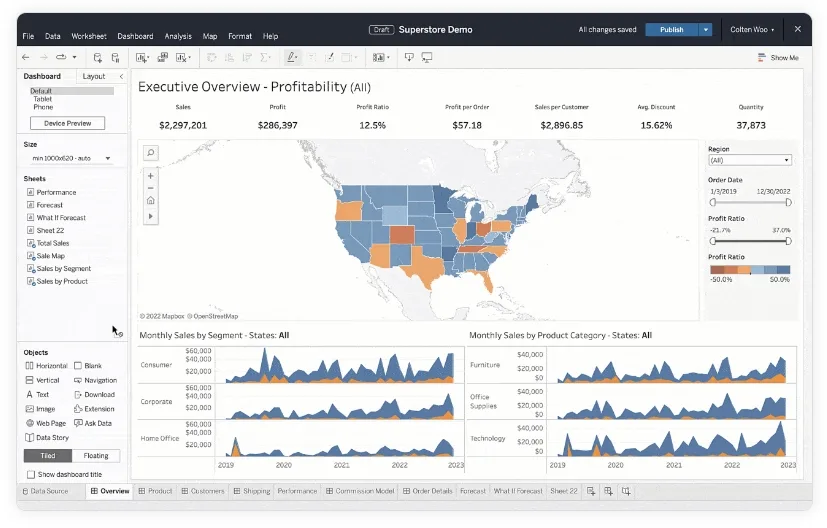Image resolution: width=827 pixels, height=528 pixels.
Task: Open the Region filter dropdown
Action: click(x=749, y=160)
